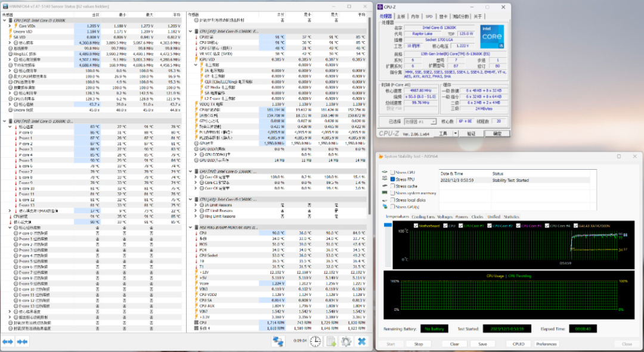Open HWiNFO sensor settings gear icon

click(x=346, y=341)
